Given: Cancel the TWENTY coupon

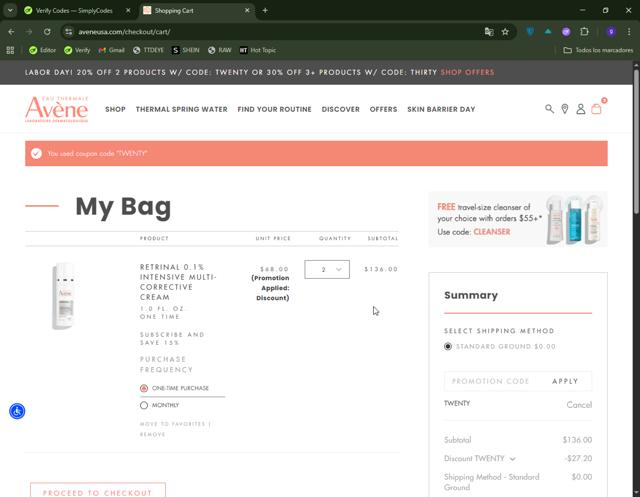Looking at the screenshot, I should pyautogui.click(x=579, y=404).
